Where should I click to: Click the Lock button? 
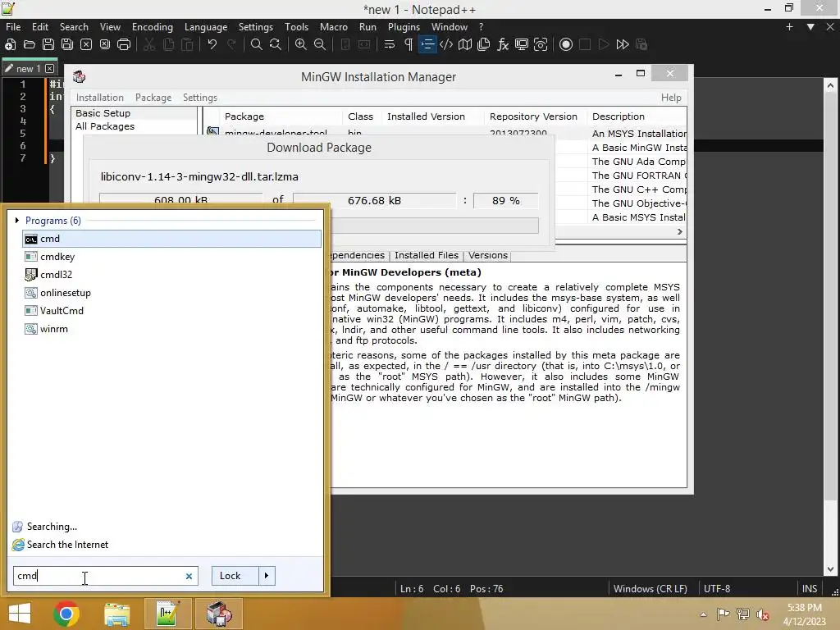[x=235, y=576]
